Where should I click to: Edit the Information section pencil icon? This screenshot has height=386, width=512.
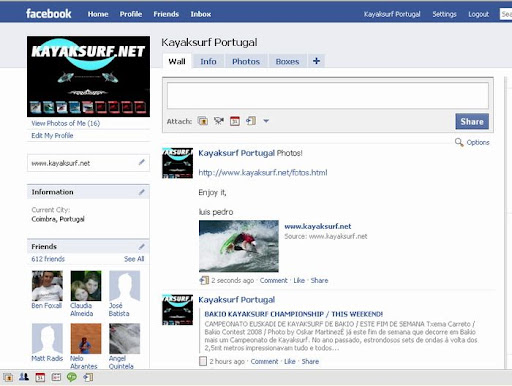tap(142, 192)
